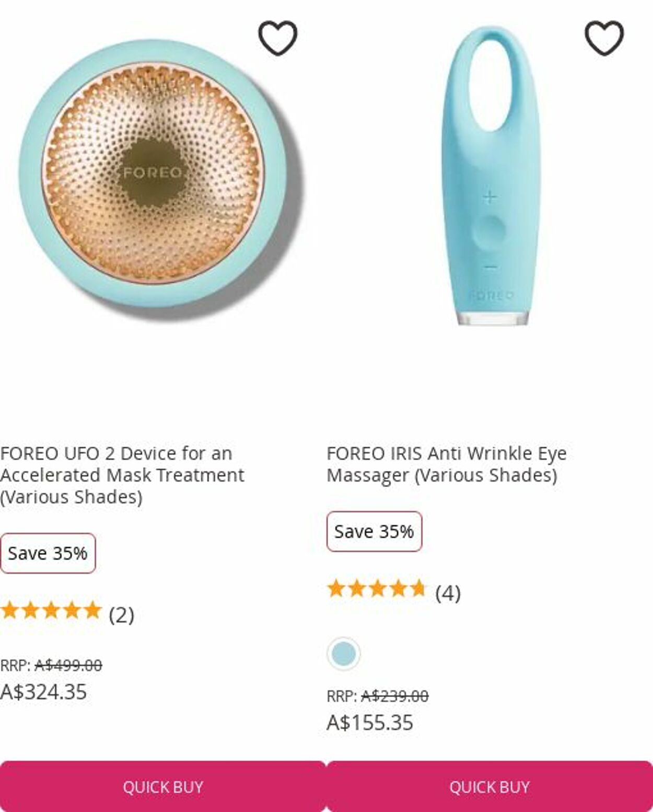Quick buy the FOREO IRIS massager
The image size is (653, 812).
[489, 786]
